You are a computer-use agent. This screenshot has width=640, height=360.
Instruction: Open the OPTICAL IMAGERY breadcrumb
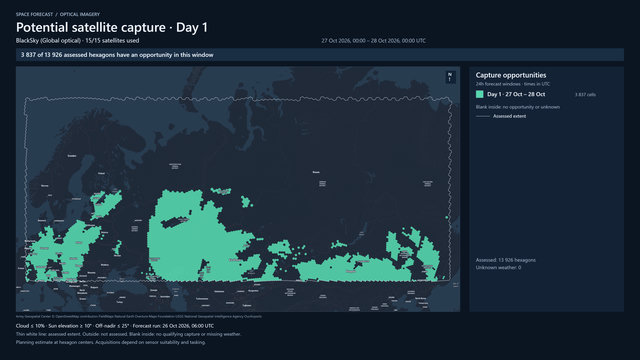[80, 14]
